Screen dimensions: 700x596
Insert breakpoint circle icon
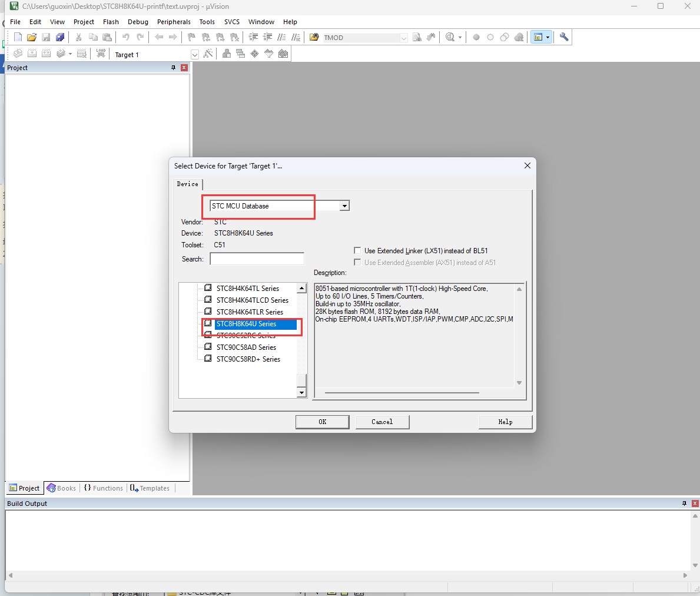click(476, 37)
